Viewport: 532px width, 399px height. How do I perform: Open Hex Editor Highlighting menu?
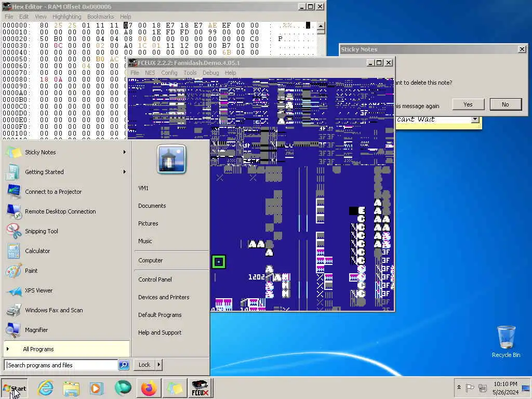(67, 17)
